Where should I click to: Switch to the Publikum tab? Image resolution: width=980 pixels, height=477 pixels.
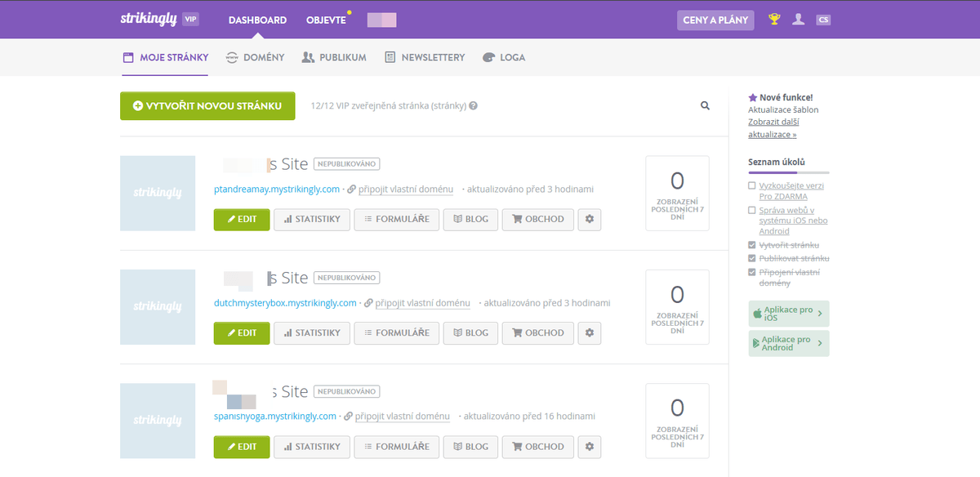(x=334, y=57)
